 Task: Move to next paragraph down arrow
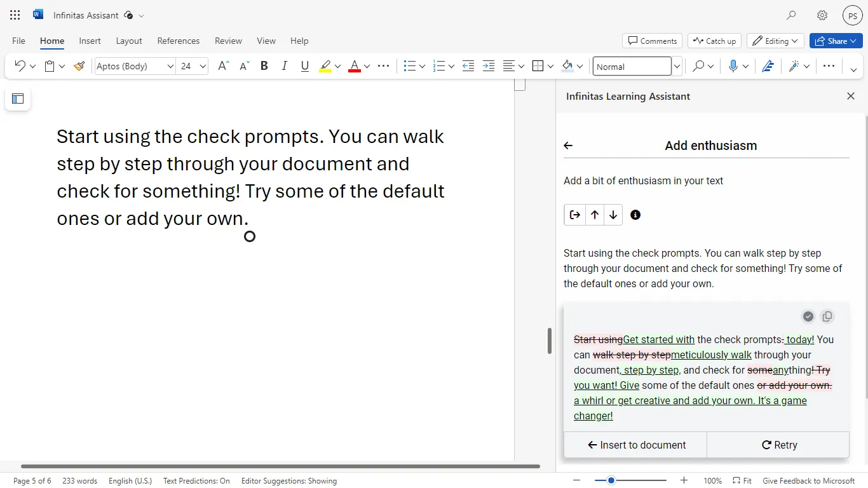pos(613,215)
